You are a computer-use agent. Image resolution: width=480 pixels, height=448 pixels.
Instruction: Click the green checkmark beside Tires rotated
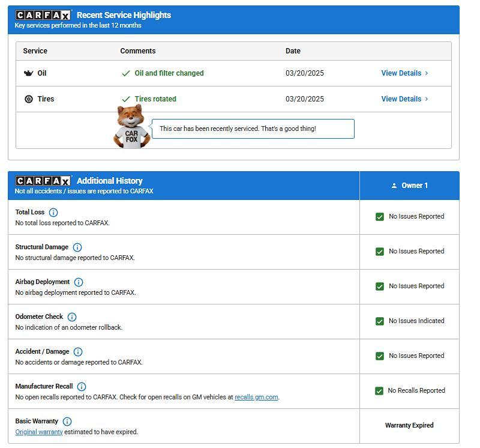[126, 99]
